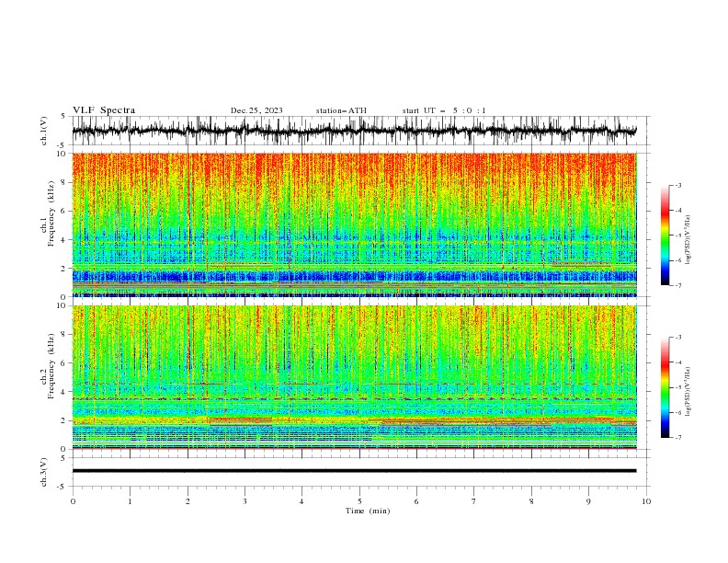The image size is (728, 563).
Task: Click the ch.2 spectrogram color bar
Action: coord(665,387)
